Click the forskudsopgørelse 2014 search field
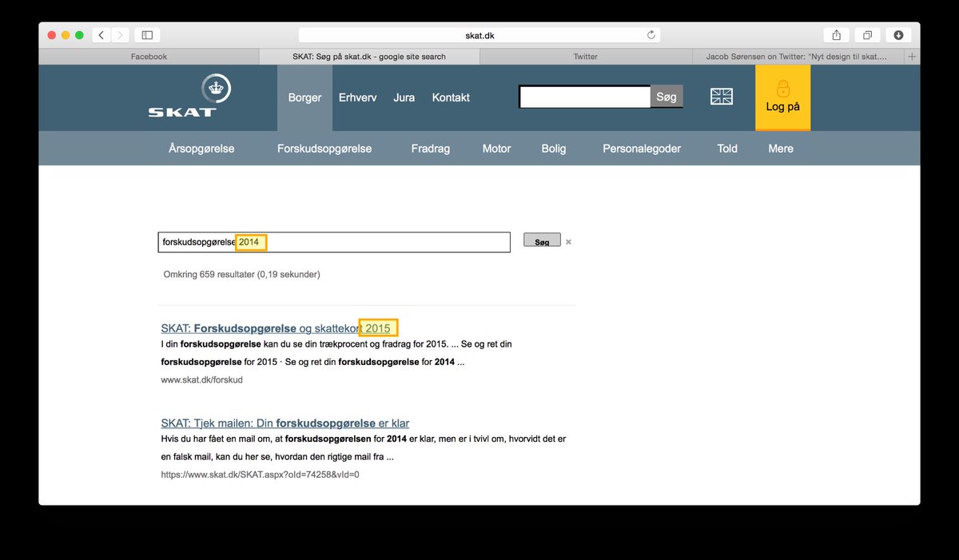Screen dimensions: 959x560 pos(334,242)
